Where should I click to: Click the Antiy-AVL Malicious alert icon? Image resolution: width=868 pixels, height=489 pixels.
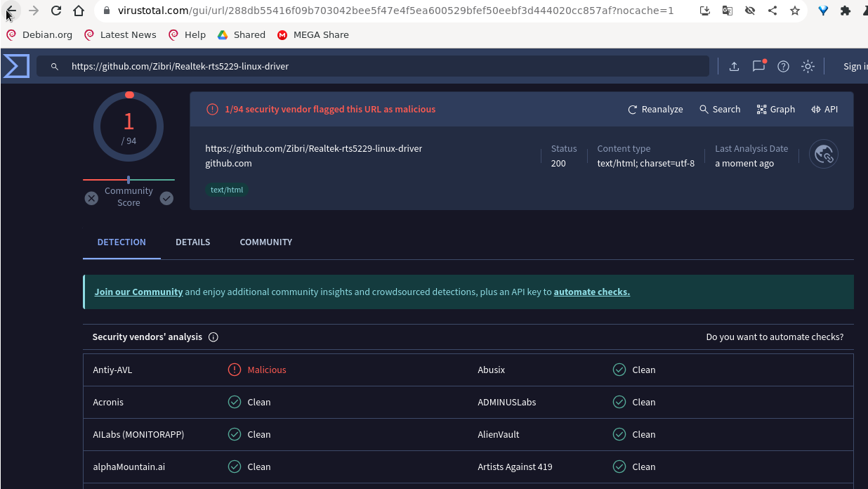pos(235,370)
